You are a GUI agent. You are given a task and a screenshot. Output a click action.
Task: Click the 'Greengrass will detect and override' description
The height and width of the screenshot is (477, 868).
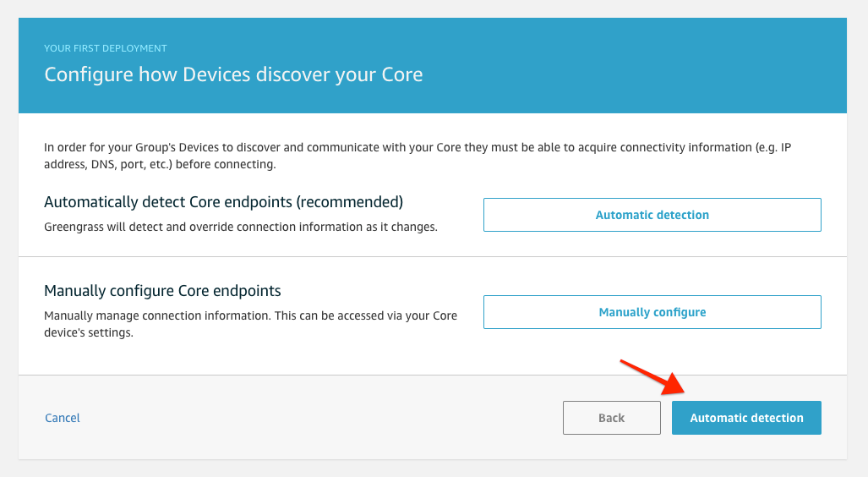click(x=240, y=228)
